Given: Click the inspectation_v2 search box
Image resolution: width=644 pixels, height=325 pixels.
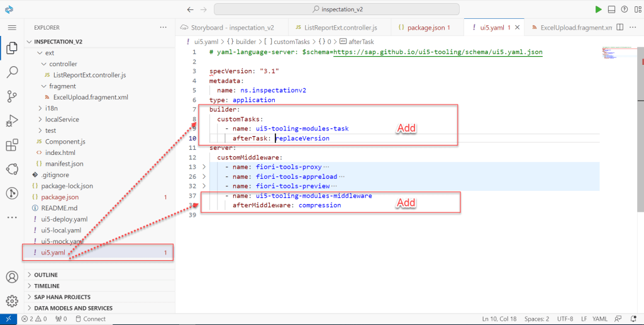Looking at the screenshot, I should [x=336, y=9].
